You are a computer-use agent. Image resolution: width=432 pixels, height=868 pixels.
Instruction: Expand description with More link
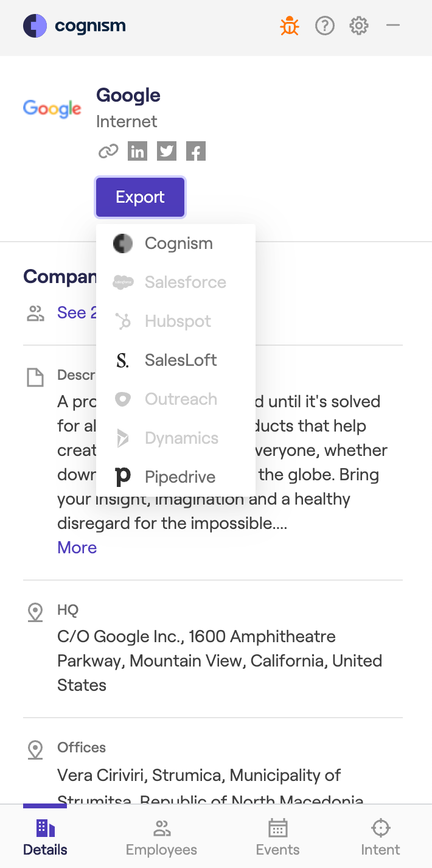coord(77,548)
